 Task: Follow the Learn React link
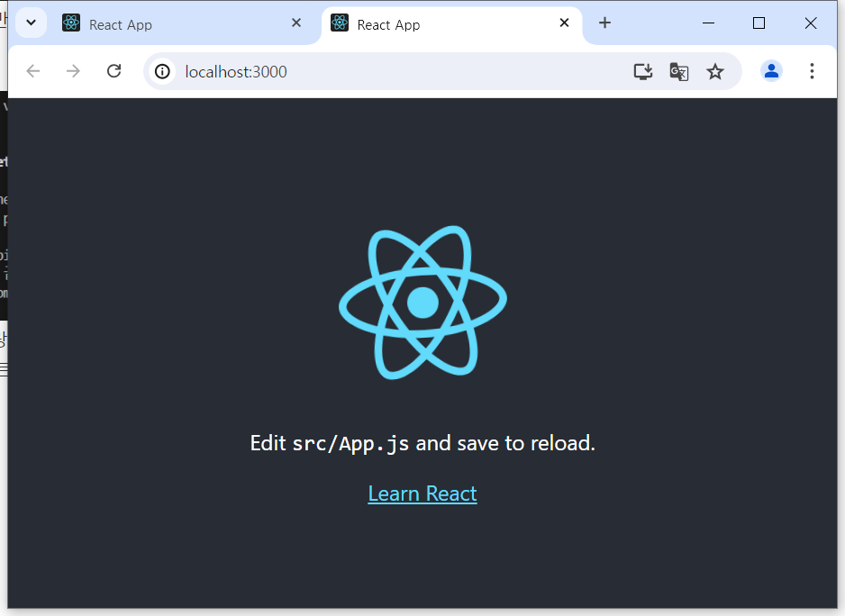tap(422, 494)
